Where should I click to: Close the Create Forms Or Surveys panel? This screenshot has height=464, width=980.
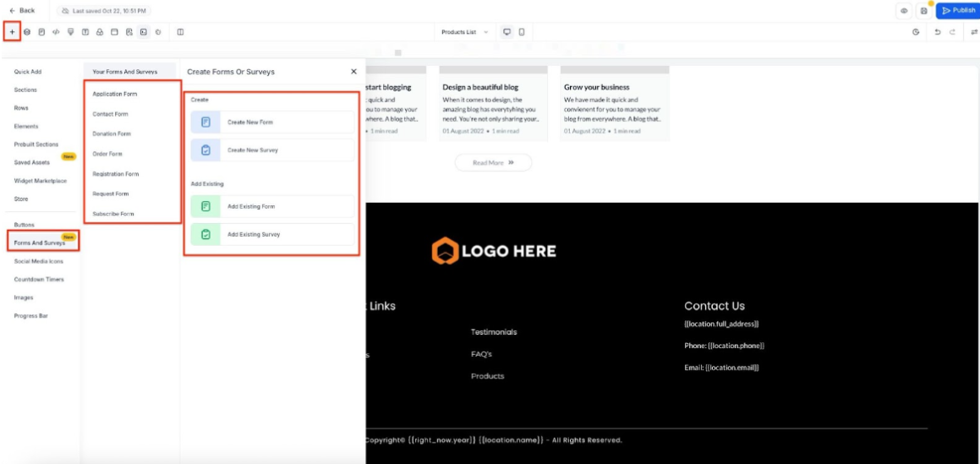click(353, 72)
